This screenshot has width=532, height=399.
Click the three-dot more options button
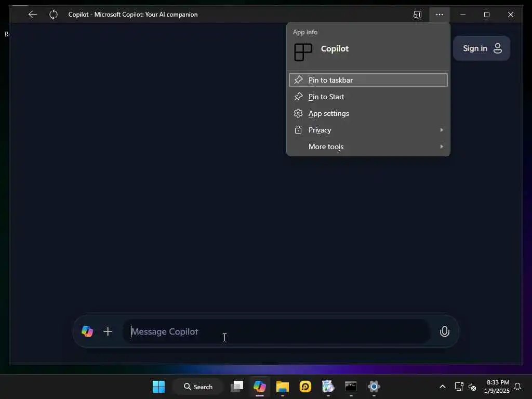click(440, 15)
